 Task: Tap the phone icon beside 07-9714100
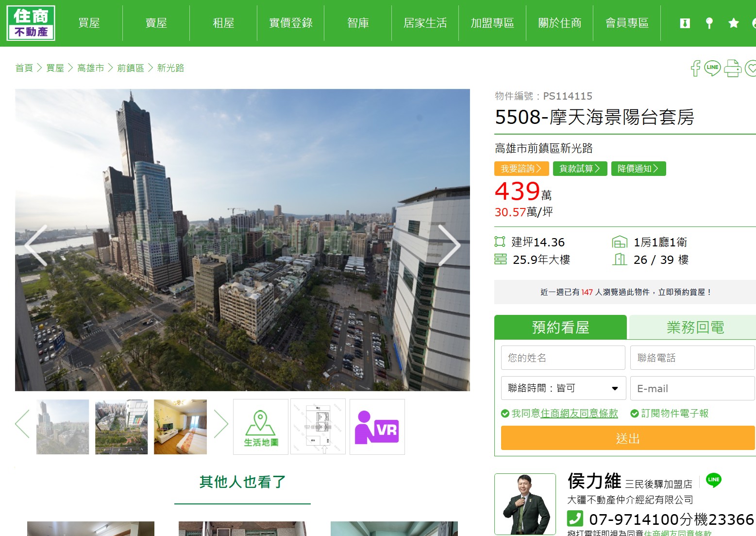(575, 519)
